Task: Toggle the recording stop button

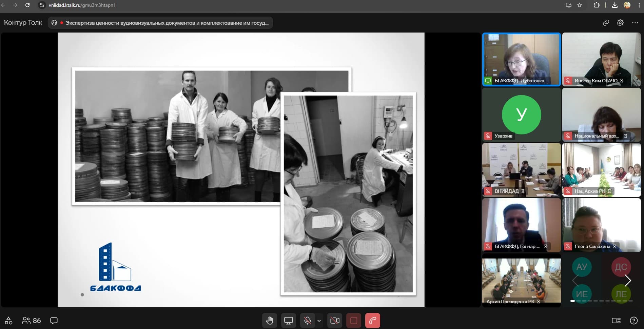Action: coord(353,321)
